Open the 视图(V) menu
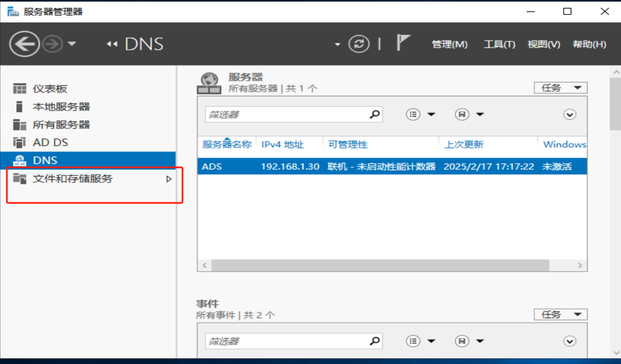 coord(544,44)
